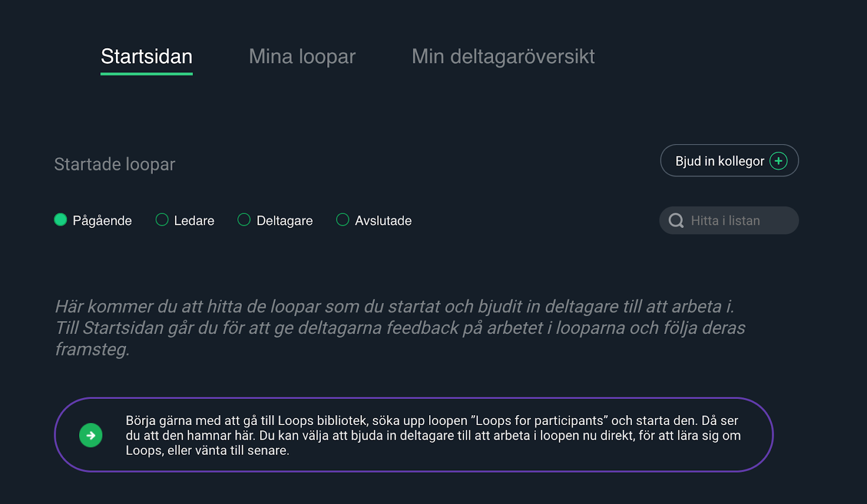Open the Startsidan tab

(147, 56)
